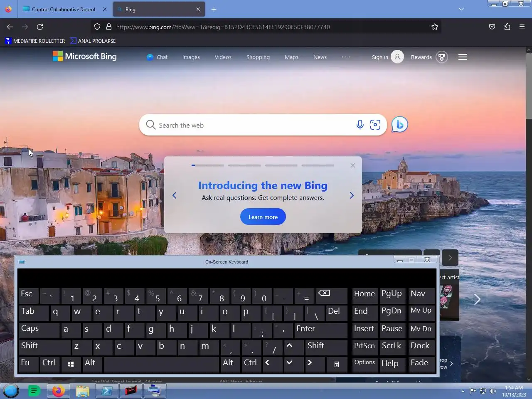Screen dimensions: 532x399
Task: Toggle the right Shift key
Action: tap(326, 347)
